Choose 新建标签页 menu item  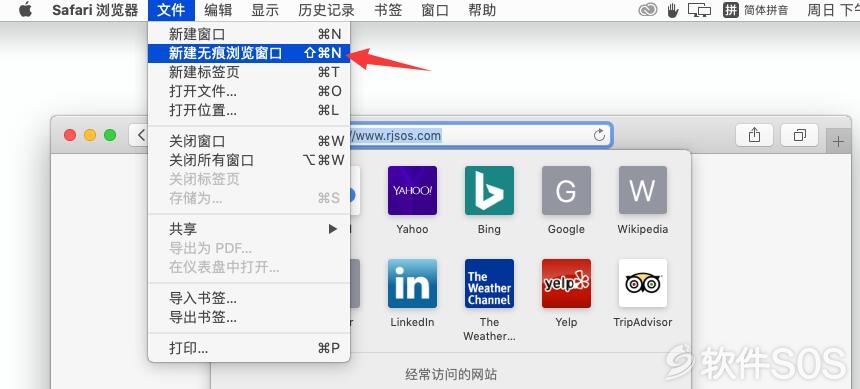click(x=249, y=72)
